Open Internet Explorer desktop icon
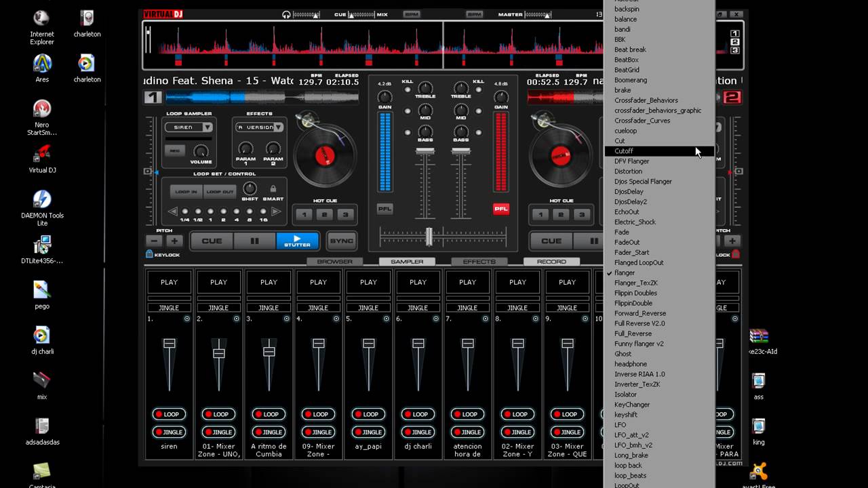The height and width of the screenshot is (488, 868). [x=42, y=27]
